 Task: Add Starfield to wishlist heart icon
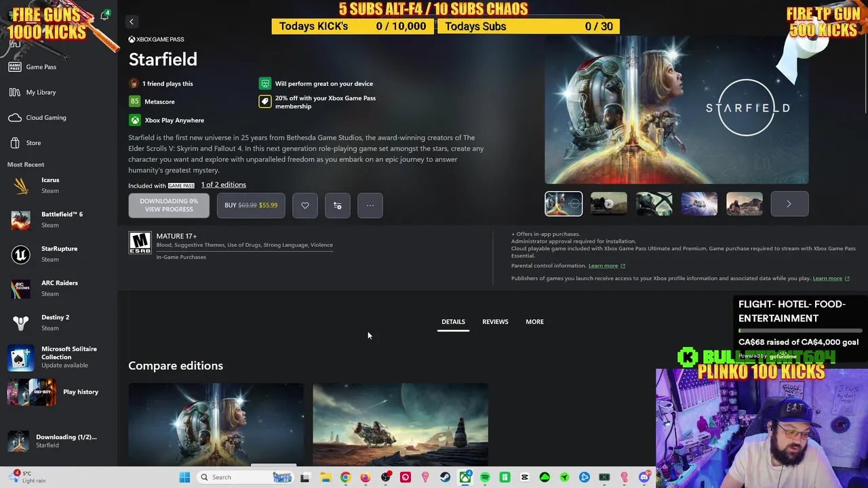point(305,205)
